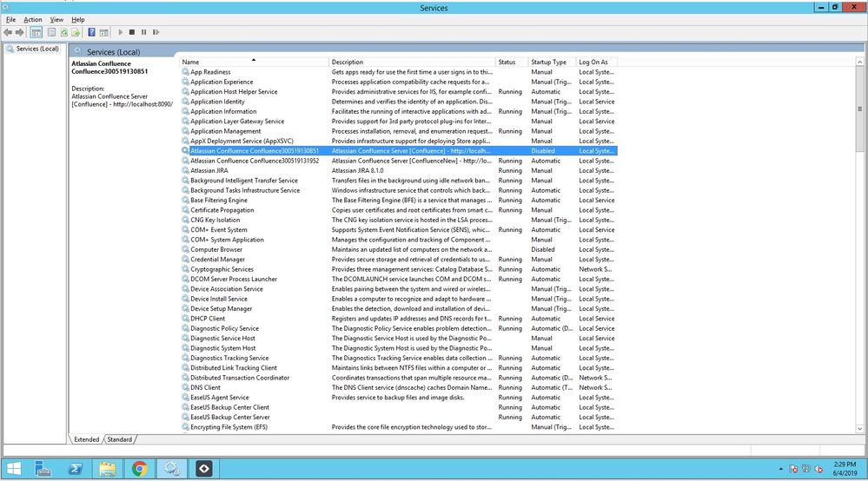
Task: Select the EaseUS Backup Center Server row
Action: pyautogui.click(x=399, y=418)
